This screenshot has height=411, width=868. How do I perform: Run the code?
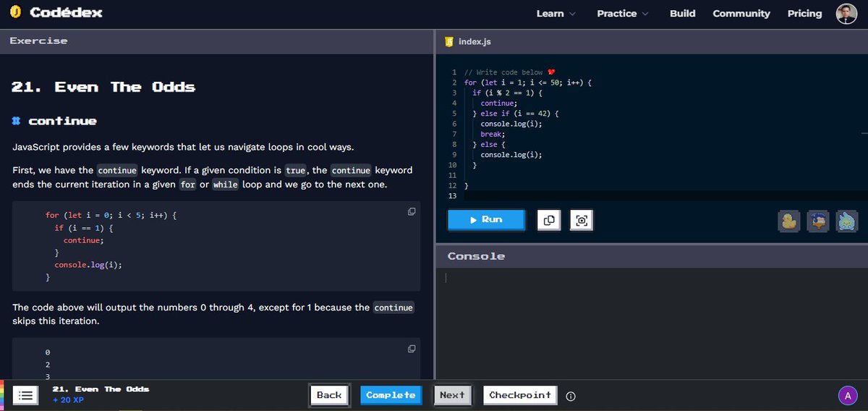tap(486, 219)
